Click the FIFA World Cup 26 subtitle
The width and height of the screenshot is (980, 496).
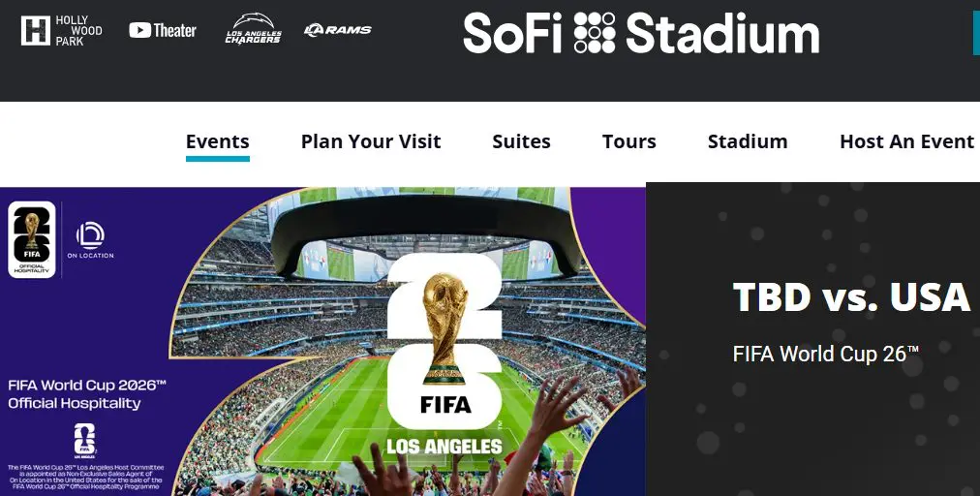click(x=825, y=354)
